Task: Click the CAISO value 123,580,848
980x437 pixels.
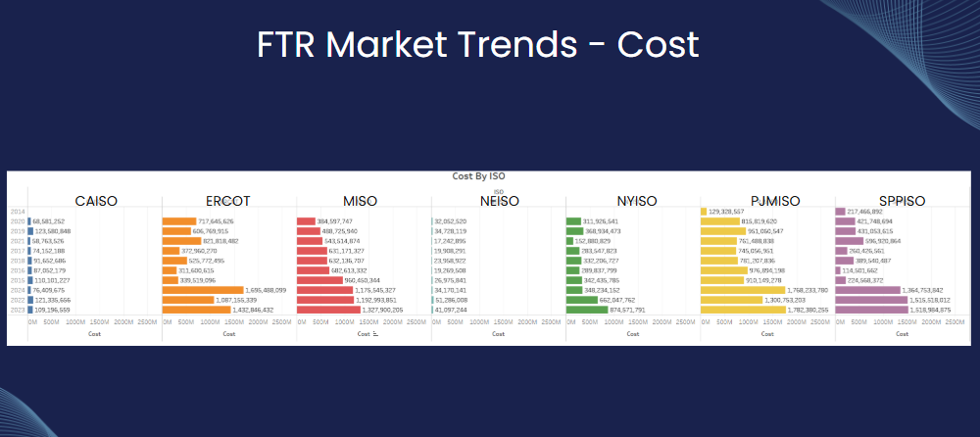Action: point(53,231)
